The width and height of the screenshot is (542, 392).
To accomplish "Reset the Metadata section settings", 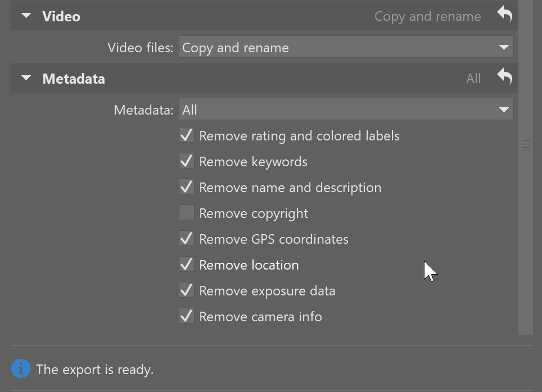I will (x=505, y=76).
